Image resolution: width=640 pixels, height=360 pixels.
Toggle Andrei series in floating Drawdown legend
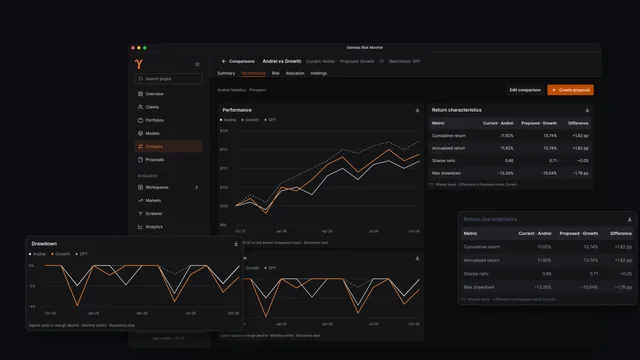click(x=38, y=254)
